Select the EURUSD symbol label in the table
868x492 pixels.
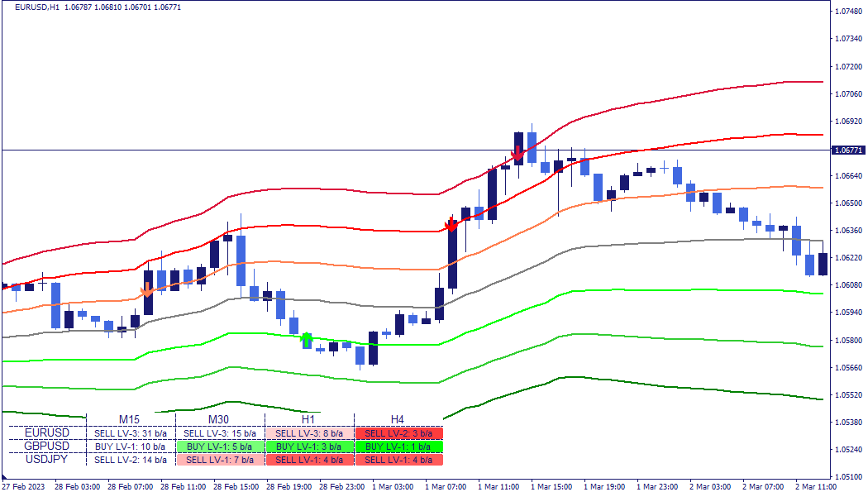coord(48,432)
